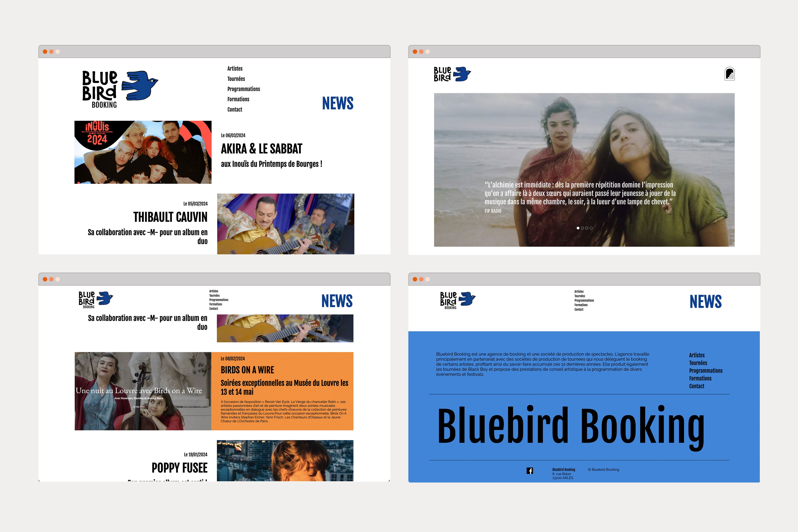Click Blue Bird logo in top-right window
Image resolution: width=798 pixels, height=532 pixels.
[452, 74]
